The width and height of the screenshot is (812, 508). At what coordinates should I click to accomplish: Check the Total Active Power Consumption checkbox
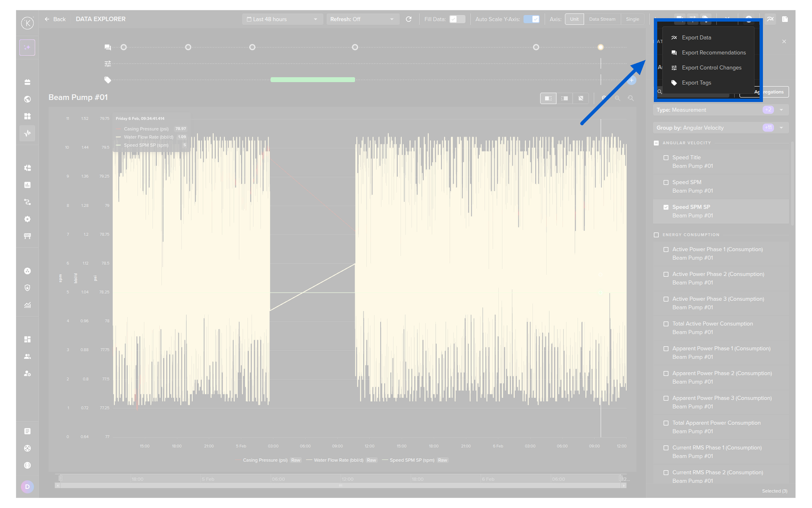pyautogui.click(x=666, y=324)
